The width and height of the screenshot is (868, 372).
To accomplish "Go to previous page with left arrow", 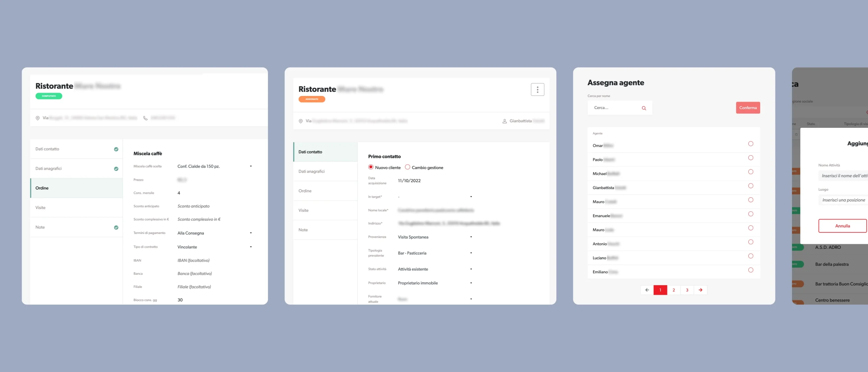I will coord(647,290).
